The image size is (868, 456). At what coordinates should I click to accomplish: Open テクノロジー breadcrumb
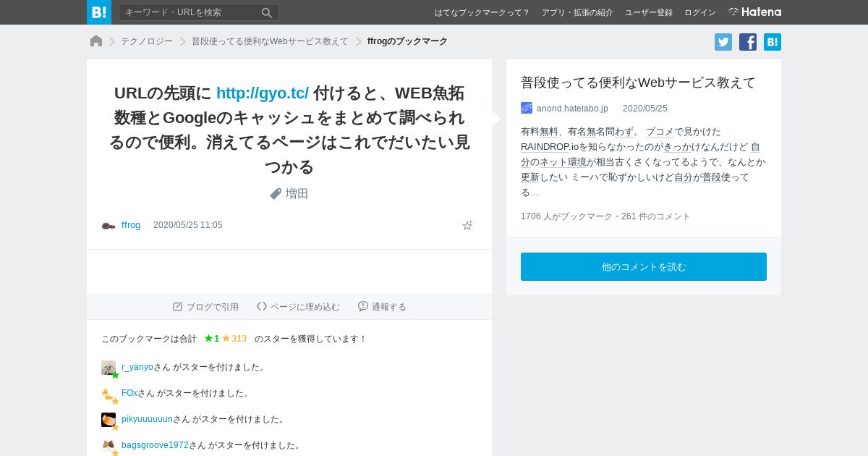pyautogui.click(x=147, y=42)
